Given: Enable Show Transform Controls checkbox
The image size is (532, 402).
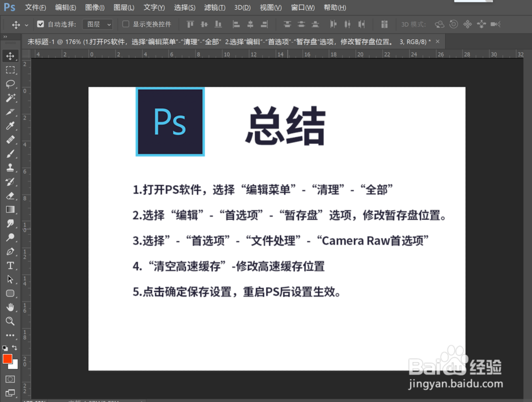Looking at the screenshot, I should 126,24.
